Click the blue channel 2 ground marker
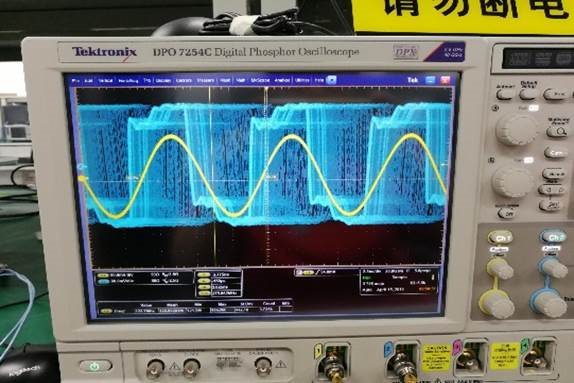The image size is (574, 383). click(x=81, y=167)
